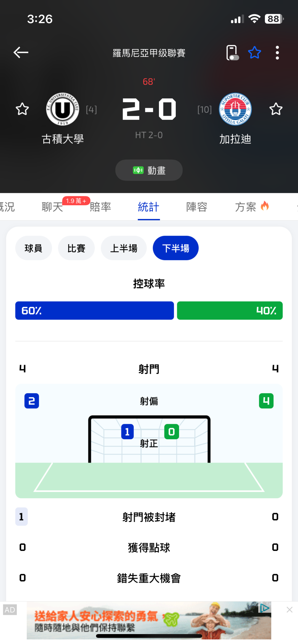Tap the AdChoices icon on banner

(264, 608)
